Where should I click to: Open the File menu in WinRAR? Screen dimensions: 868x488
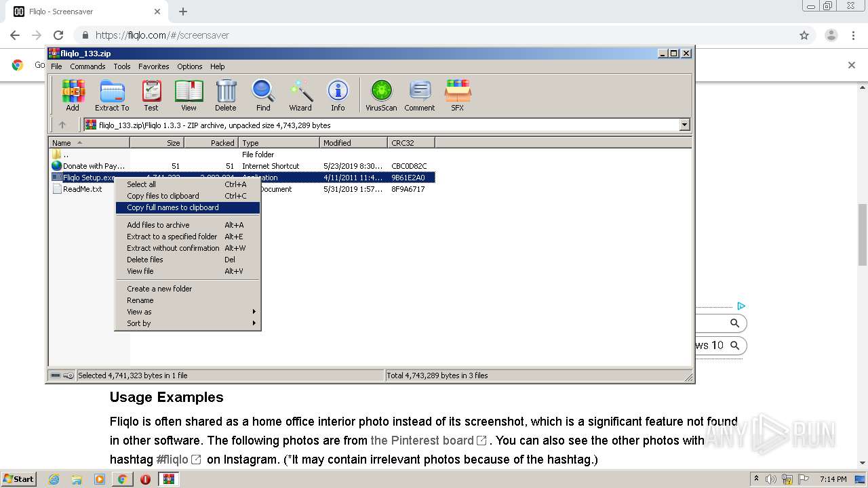(56, 66)
